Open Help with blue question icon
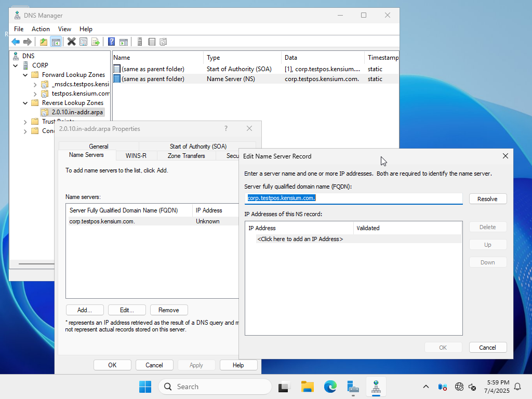The image size is (532, 399). coord(111,42)
